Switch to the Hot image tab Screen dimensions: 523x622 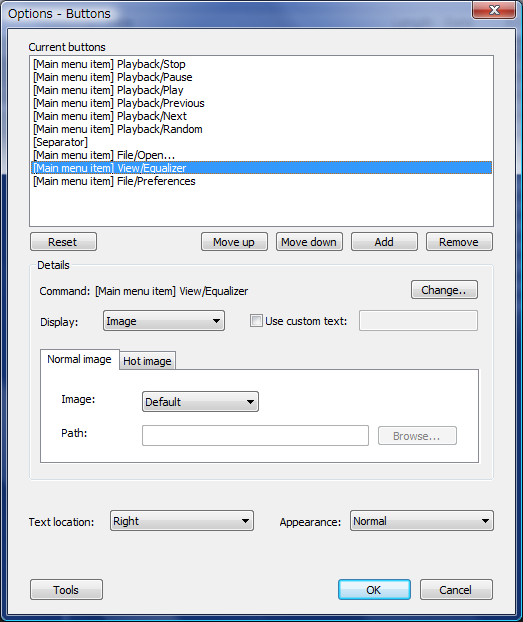(147, 361)
